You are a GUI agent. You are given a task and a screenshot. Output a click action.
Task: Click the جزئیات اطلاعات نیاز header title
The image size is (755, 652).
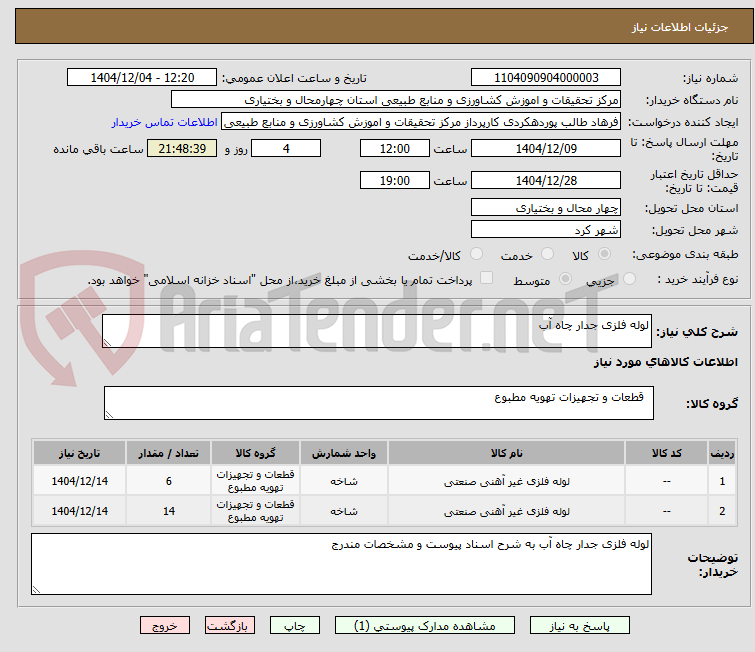coord(680,27)
